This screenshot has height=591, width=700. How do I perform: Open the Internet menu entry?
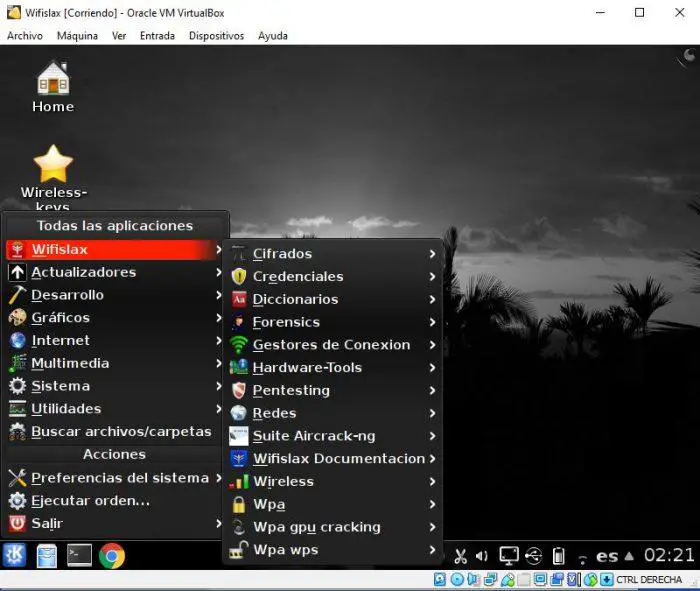(114, 340)
